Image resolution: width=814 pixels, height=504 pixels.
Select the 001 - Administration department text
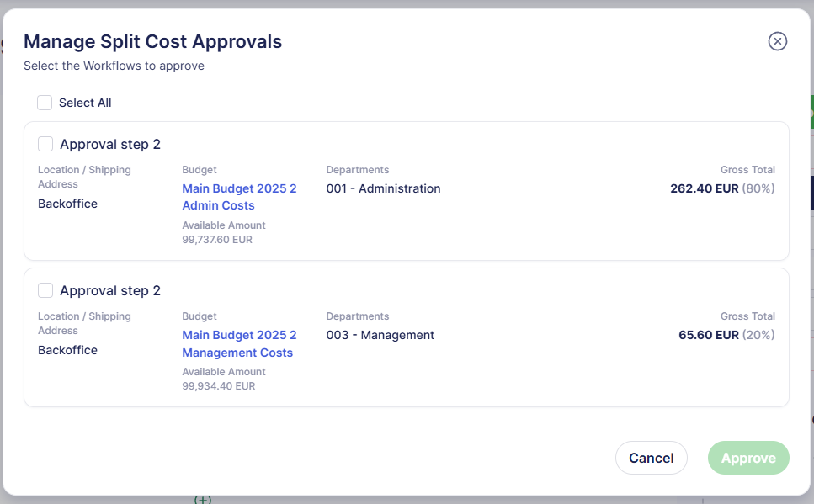(383, 188)
